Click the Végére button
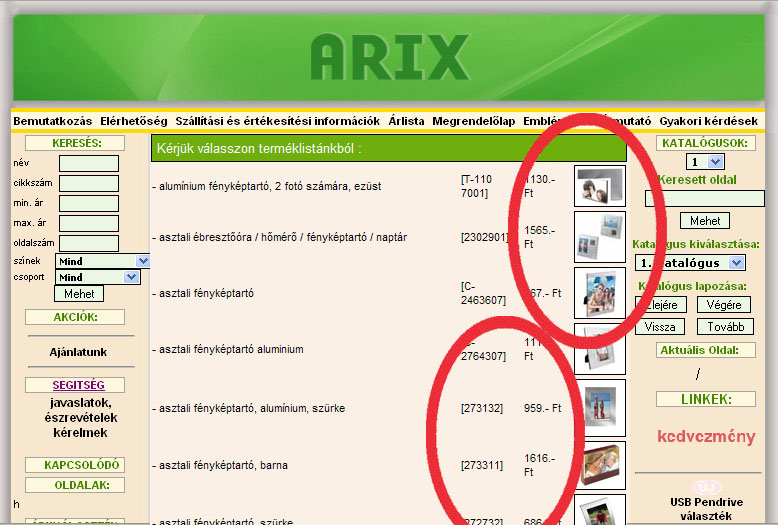This screenshot has height=525, width=778. [x=723, y=305]
